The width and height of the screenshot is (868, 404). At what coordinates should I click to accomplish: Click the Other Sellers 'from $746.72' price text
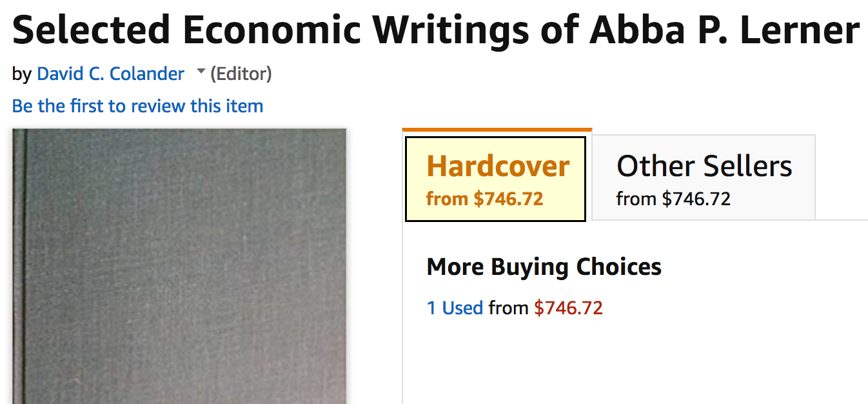click(673, 199)
